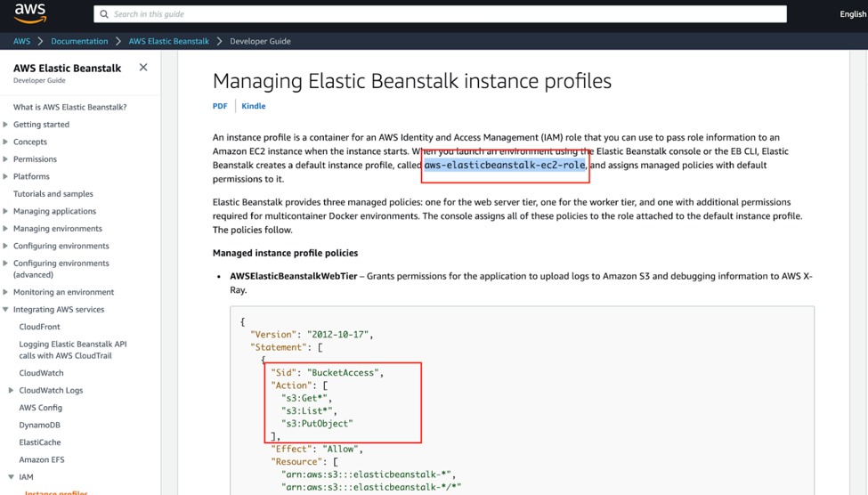
Task: Open the Monitoring an environment page
Action: click(x=64, y=292)
